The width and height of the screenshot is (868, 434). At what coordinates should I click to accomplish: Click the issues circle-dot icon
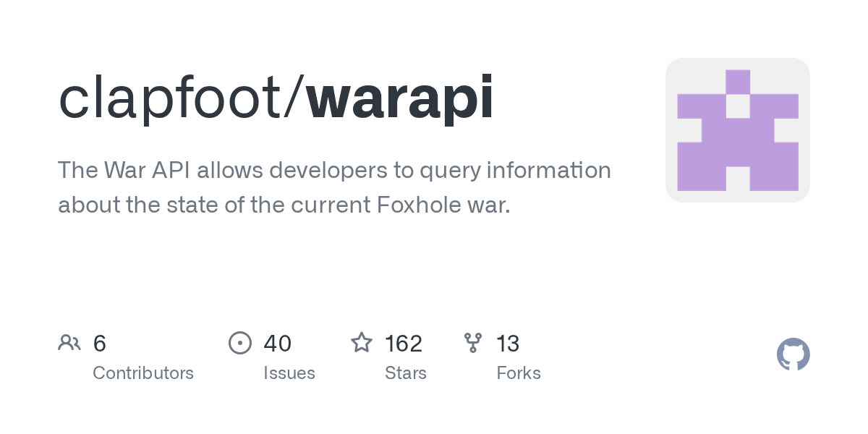pos(239,343)
